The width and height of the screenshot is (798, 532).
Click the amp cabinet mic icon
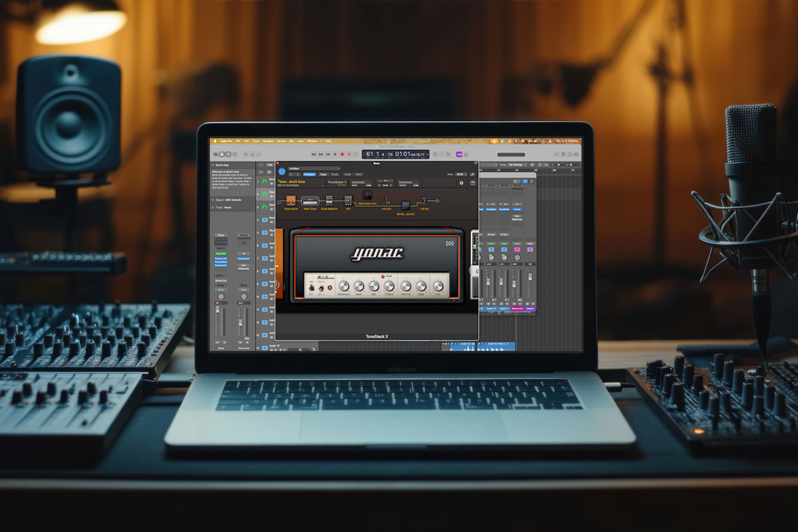[450, 243]
